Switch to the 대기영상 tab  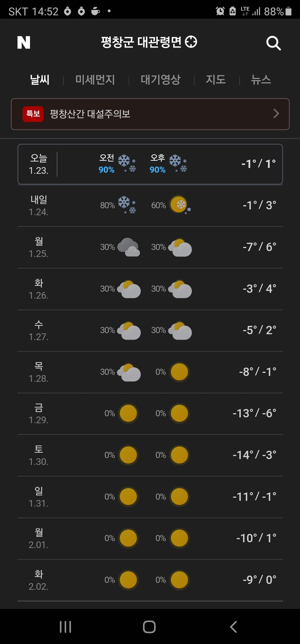tap(161, 80)
